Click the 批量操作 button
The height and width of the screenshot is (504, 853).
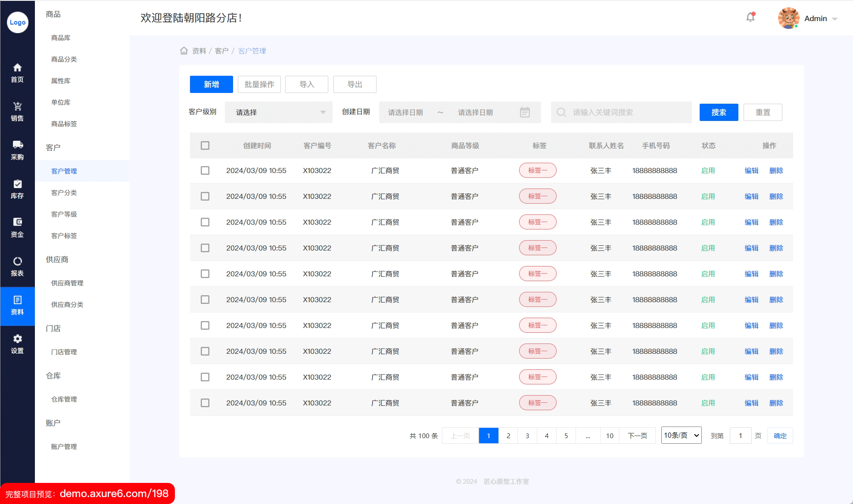click(x=259, y=84)
